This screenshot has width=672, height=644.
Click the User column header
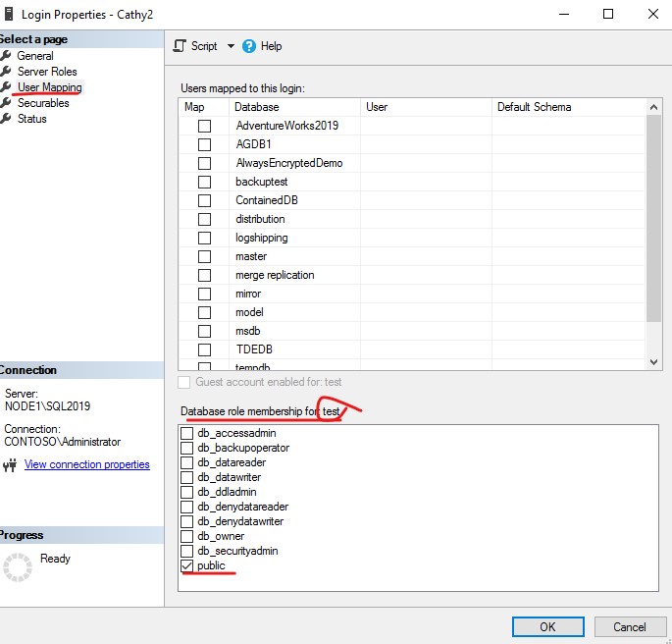(426, 107)
